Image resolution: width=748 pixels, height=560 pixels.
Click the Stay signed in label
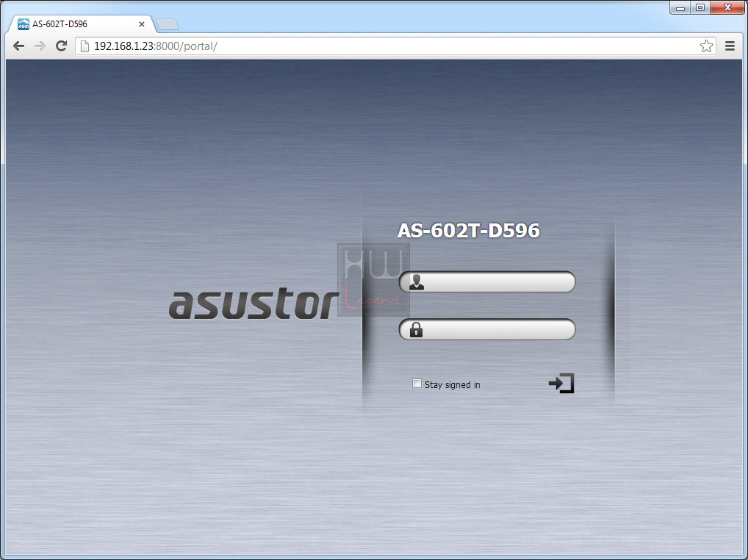452,384
